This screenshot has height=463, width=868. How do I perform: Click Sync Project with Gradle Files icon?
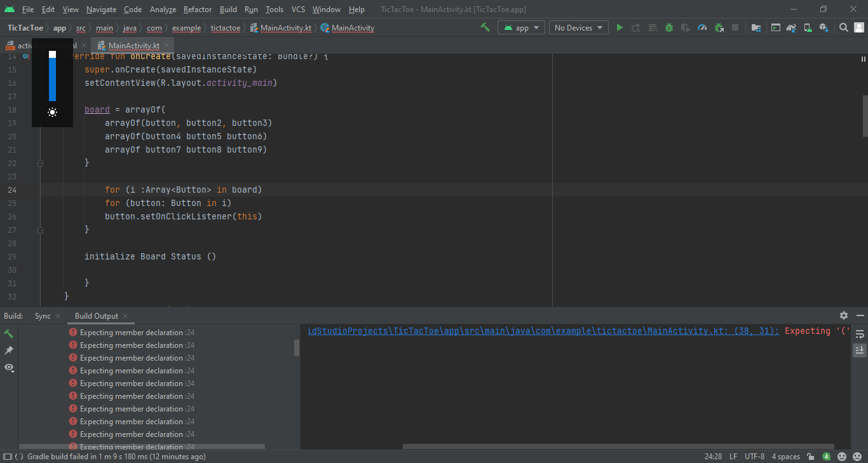click(791, 28)
